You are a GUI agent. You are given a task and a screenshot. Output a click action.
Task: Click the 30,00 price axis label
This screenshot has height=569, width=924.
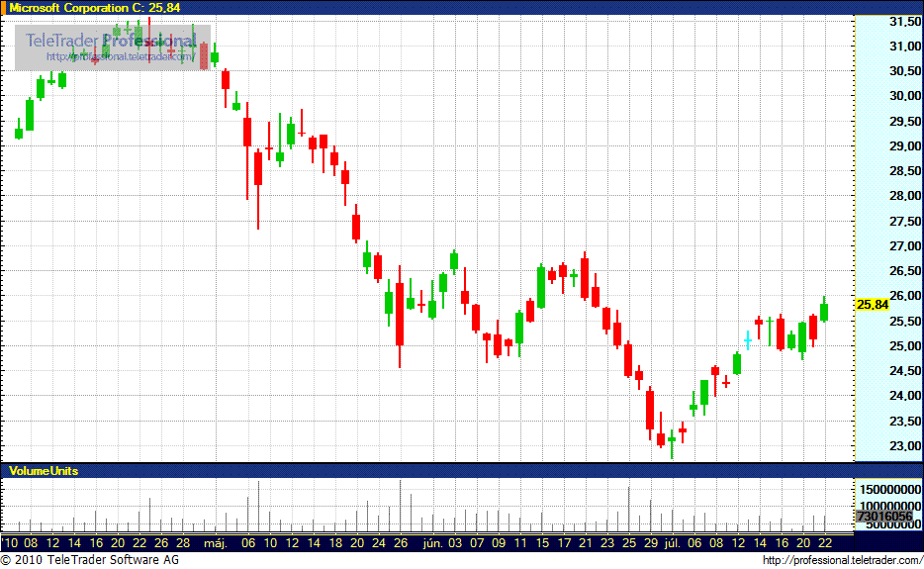[x=904, y=96]
